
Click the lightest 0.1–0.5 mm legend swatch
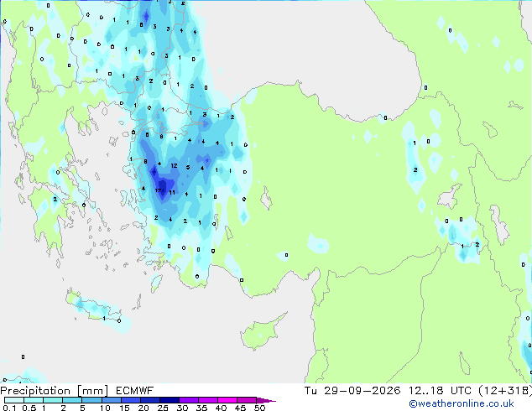click(x=14, y=400)
